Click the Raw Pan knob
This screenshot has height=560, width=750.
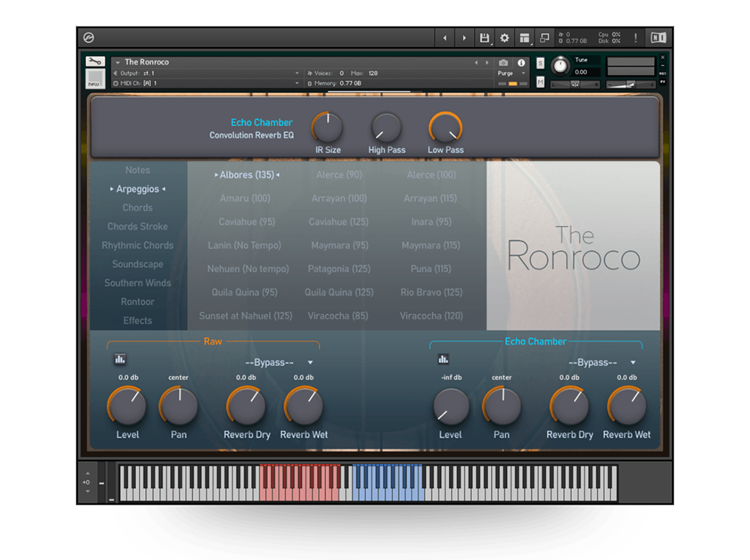click(x=179, y=406)
